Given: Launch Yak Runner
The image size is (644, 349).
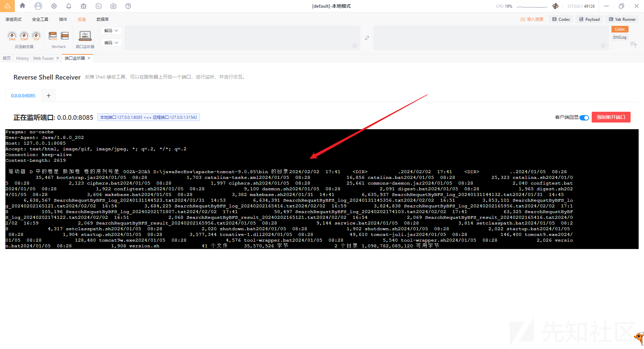Looking at the screenshot, I should pos(622,19).
